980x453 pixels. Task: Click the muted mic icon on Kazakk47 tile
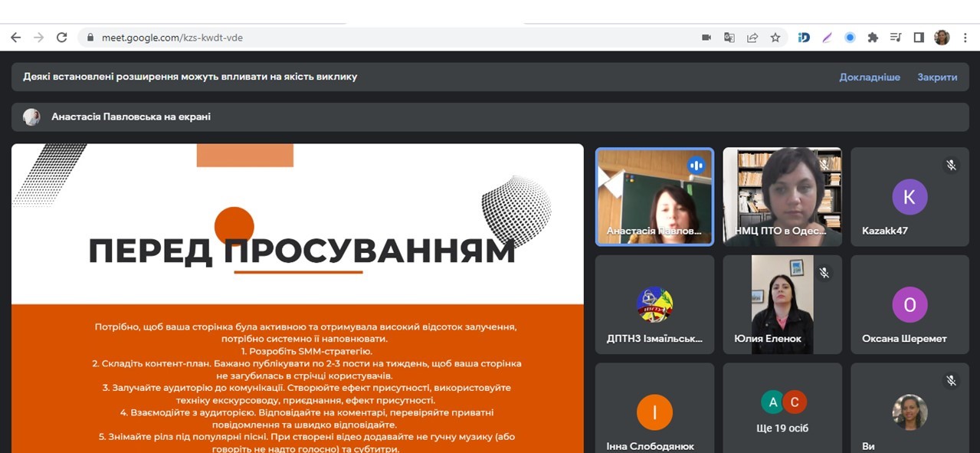pyautogui.click(x=951, y=166)
